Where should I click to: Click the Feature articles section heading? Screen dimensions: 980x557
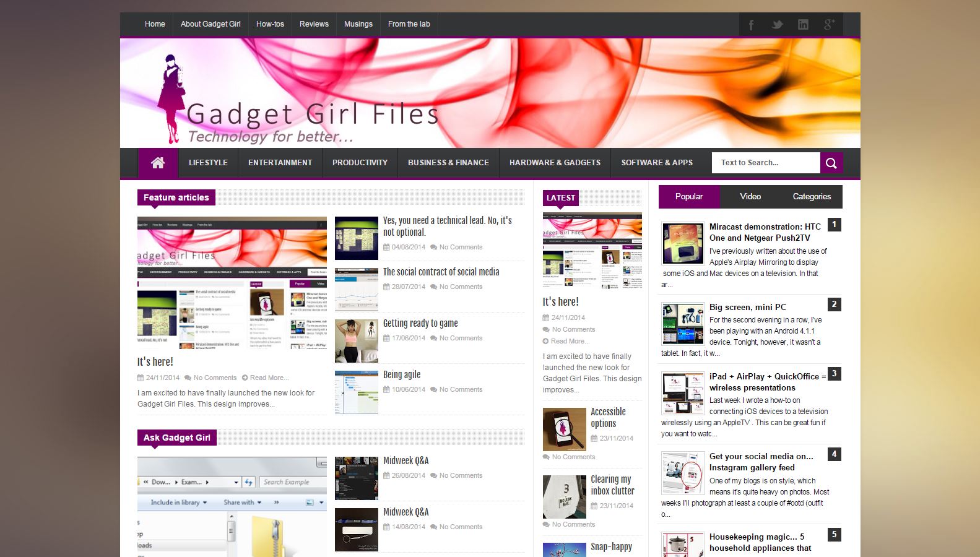pyautogui.click(x=176, y=197)
